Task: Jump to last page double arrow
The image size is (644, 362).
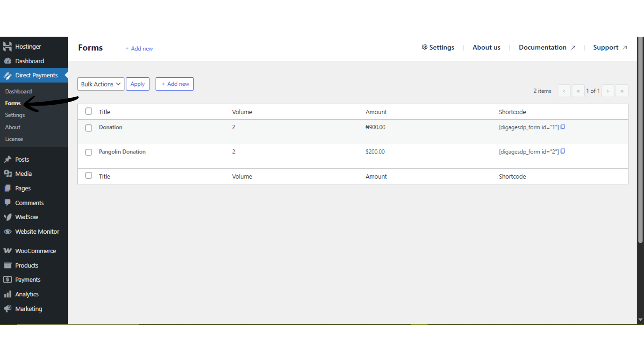Action: 622,91
